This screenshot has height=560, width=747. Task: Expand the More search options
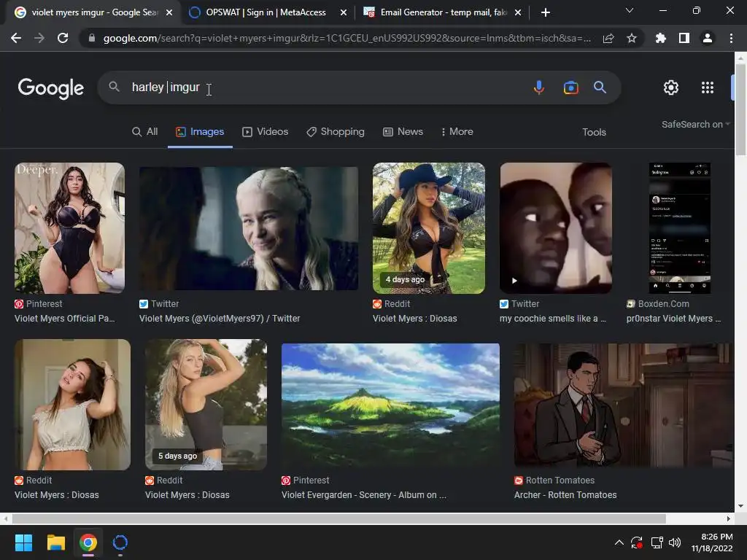(457, 132)
